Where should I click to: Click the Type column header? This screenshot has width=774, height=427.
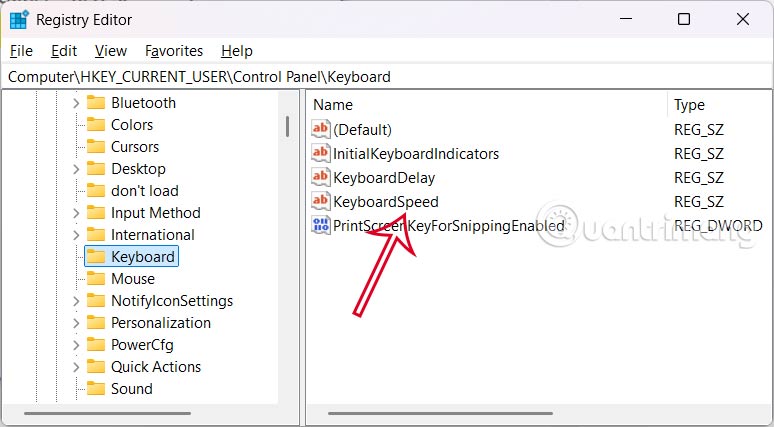tap(689, 104)
